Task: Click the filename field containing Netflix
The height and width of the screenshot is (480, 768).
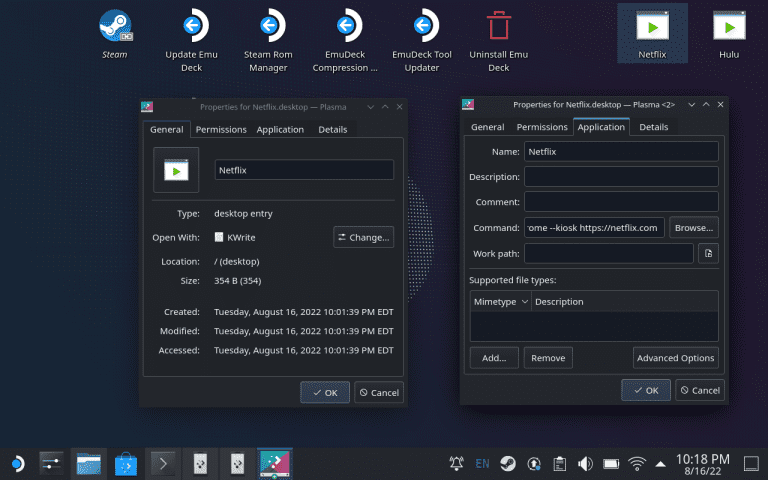Action: [304, 170]
